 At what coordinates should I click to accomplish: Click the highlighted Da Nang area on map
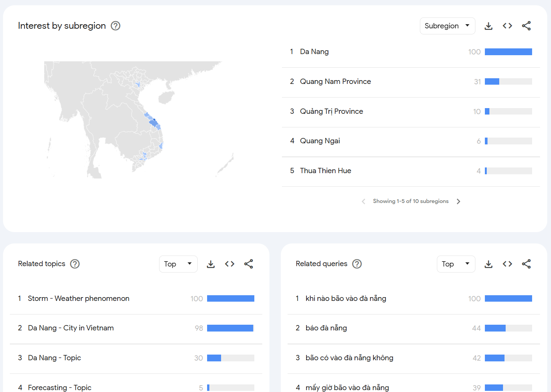154,120
